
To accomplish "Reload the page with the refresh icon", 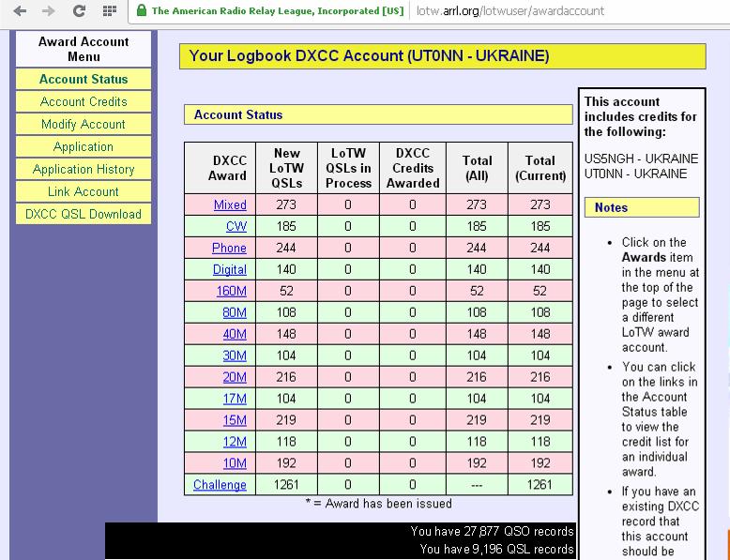I will [79, 10].
